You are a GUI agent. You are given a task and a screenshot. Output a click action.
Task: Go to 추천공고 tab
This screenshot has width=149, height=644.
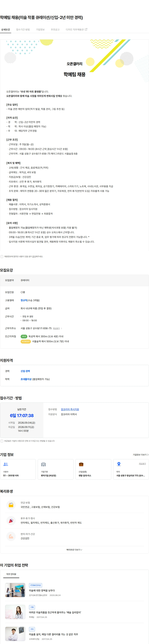(55, 30)
